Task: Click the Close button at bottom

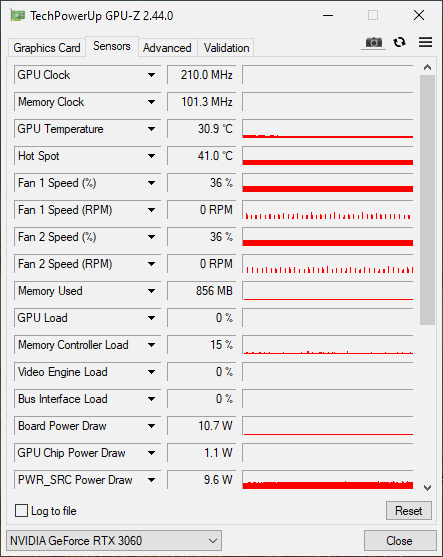Action: [x=399, y=541]
